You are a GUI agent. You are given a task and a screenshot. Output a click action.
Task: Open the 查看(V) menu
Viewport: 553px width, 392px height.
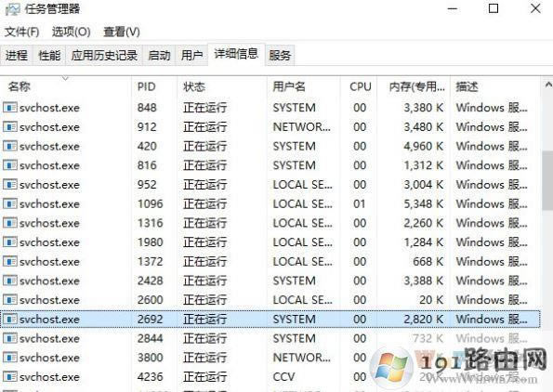tap(122, 33)
